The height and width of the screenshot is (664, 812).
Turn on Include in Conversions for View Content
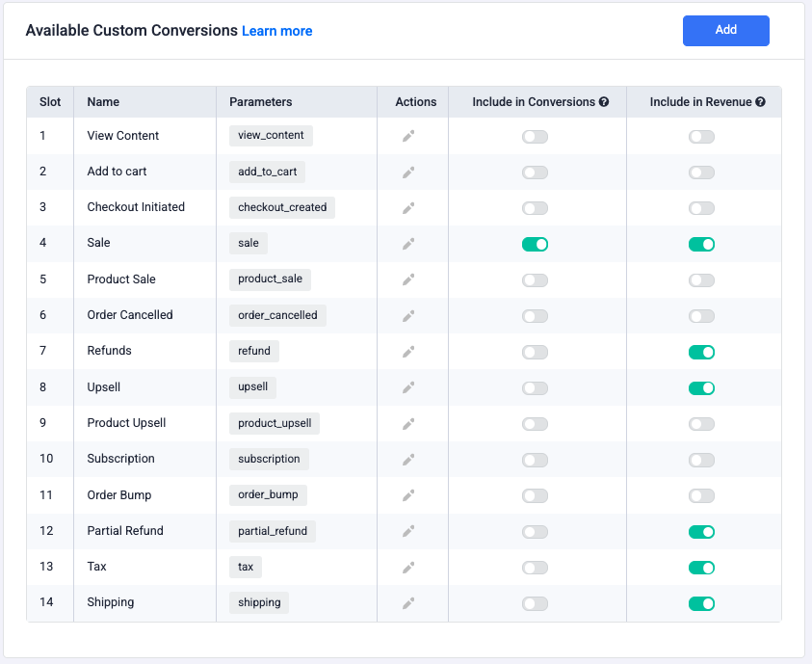pos(535,137)
